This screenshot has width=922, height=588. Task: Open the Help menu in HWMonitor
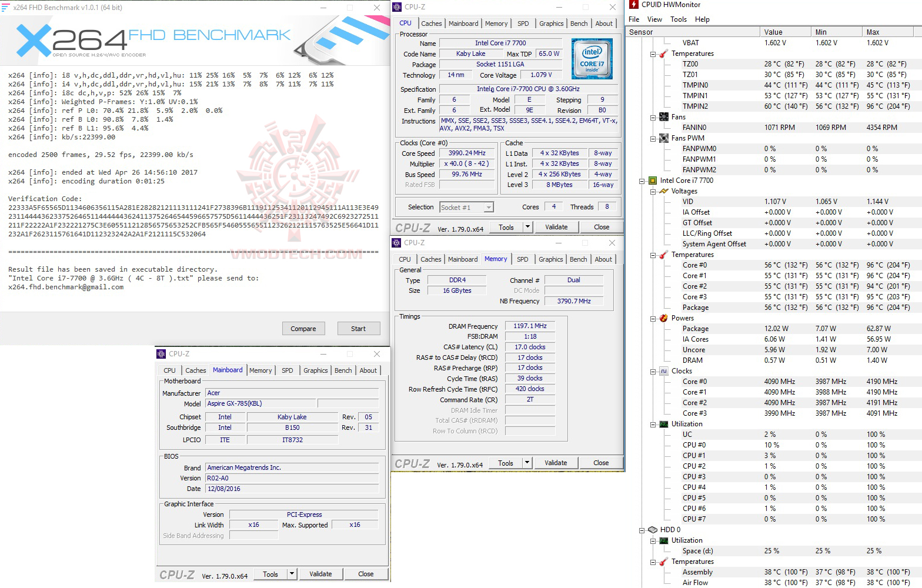pyautogui.click(x=702, y=19)
